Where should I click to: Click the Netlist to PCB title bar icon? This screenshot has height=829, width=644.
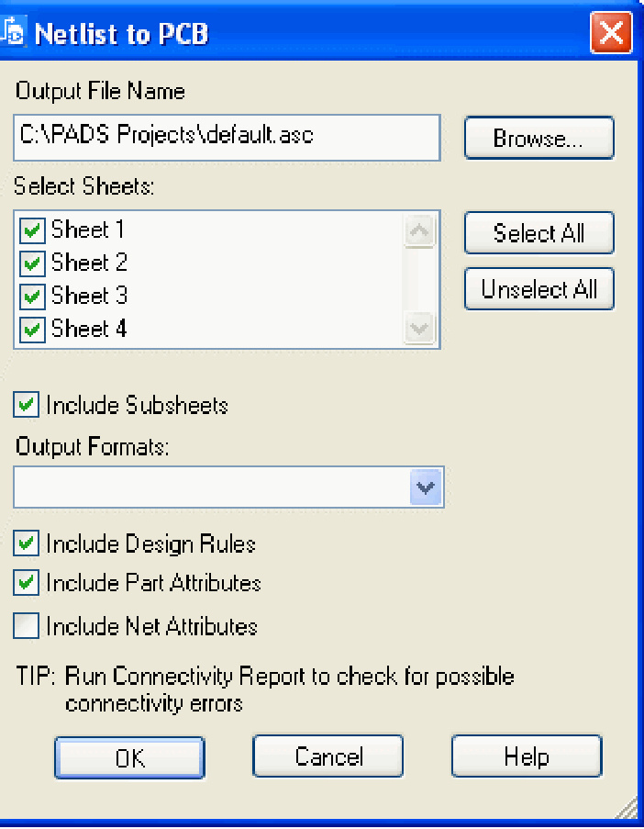tap(13, 34)
